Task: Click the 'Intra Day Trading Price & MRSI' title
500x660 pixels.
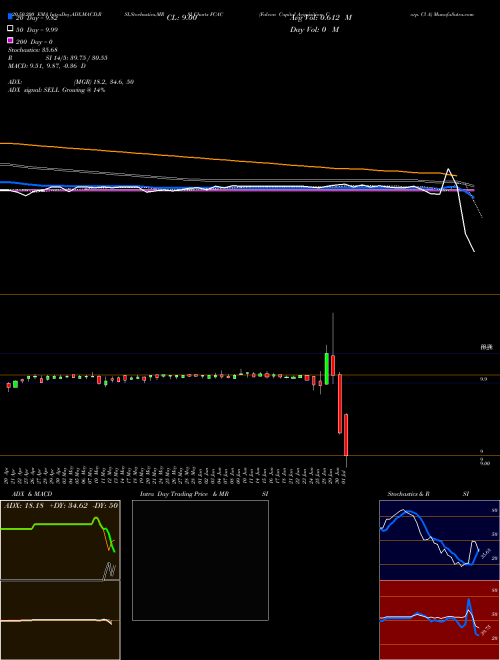Action: coord(204,494)
